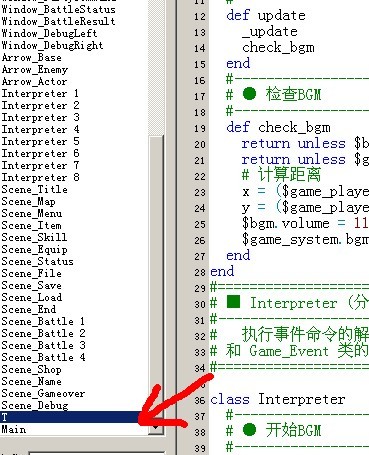The width and height of the screenshot is (369, 455).
Task: Select Interpreter 8 in the list
Action: 40,177
